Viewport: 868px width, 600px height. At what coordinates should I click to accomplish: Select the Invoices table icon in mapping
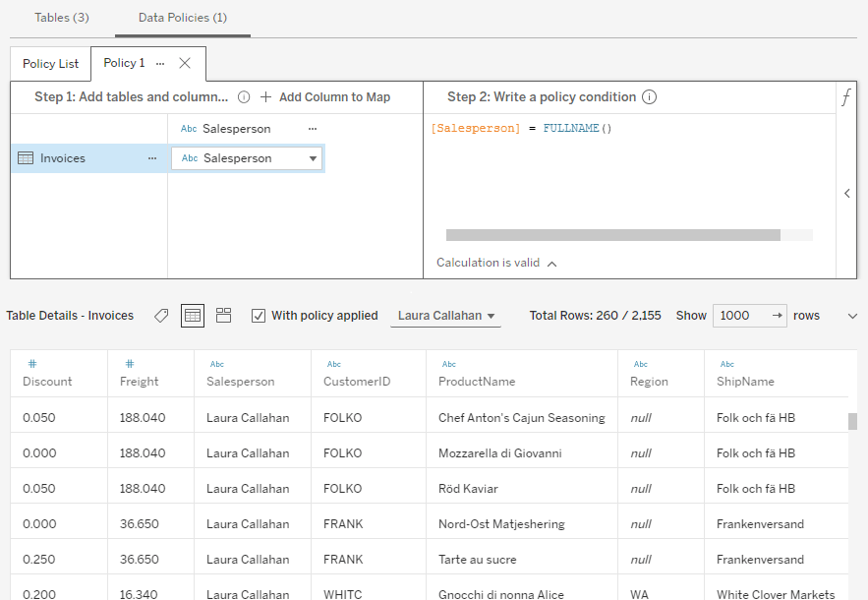26,158
